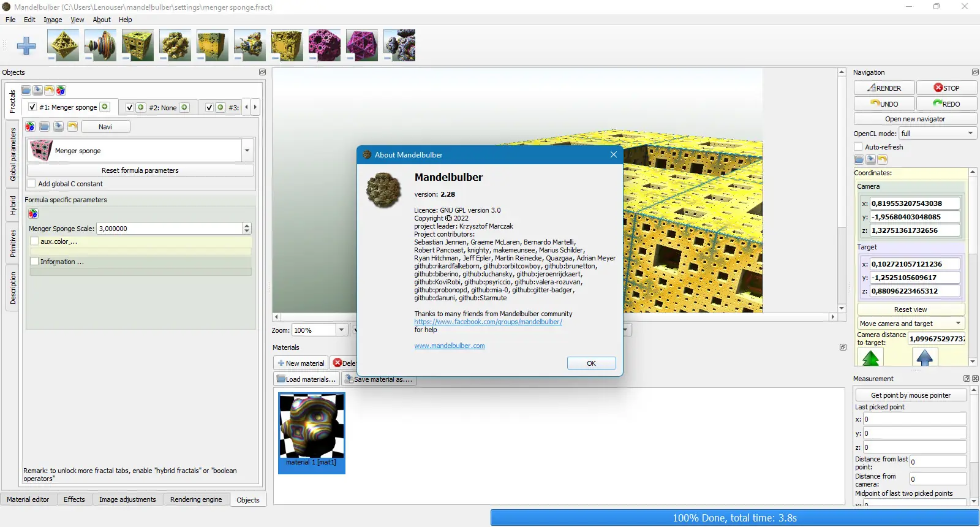The width and height of the screenshot is (980, 527).
Task: Click the green arrow right of #2: None
Action: [x=184, y=107]
